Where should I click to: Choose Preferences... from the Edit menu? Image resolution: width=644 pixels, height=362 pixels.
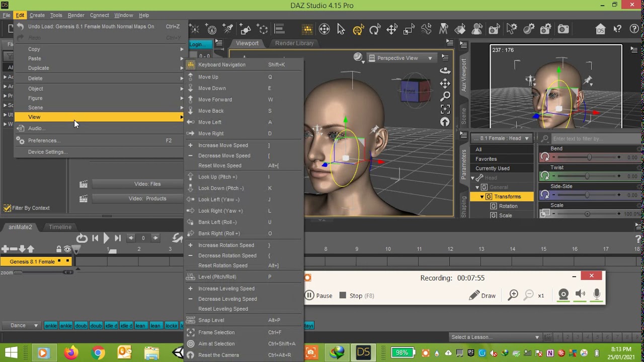[x=99, y=140]
